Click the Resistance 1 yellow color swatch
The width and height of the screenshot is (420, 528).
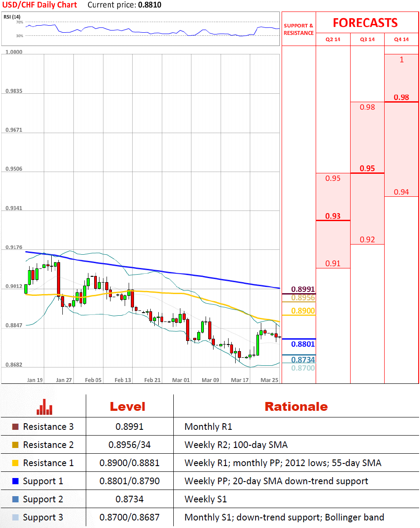15,463
